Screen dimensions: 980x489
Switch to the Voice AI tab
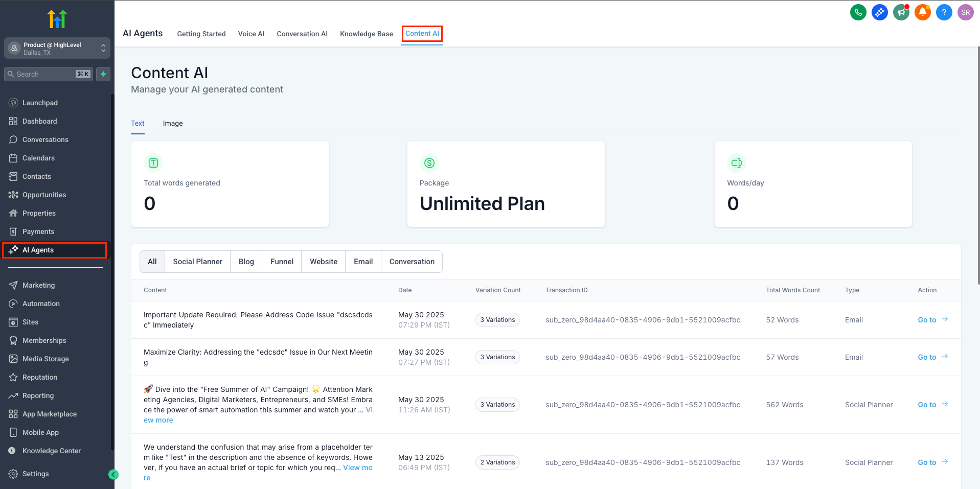coord(251,34)
